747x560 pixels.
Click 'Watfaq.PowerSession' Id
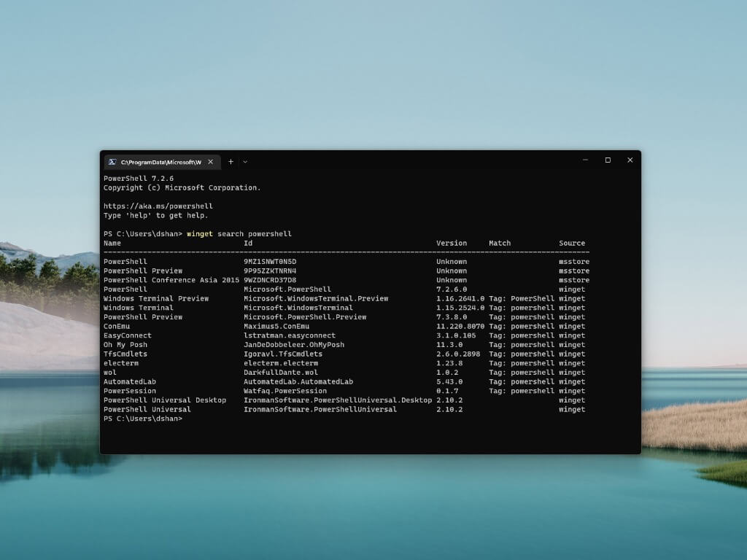click(285, 391)
